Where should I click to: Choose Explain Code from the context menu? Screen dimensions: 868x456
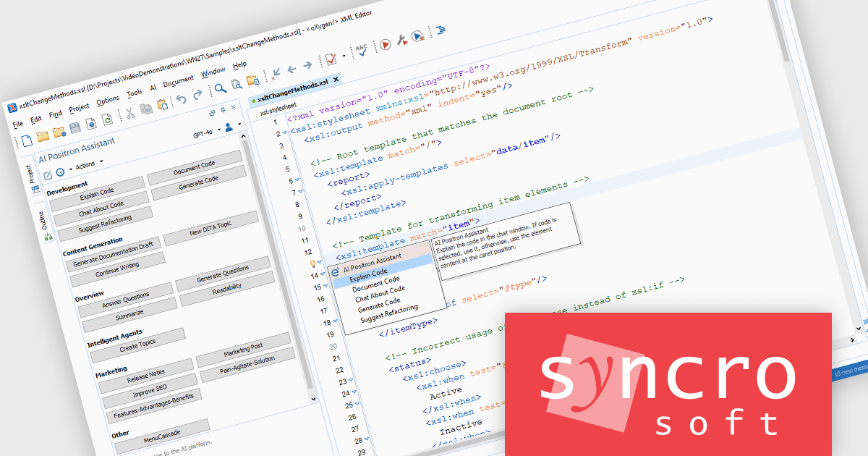(368, 275)
